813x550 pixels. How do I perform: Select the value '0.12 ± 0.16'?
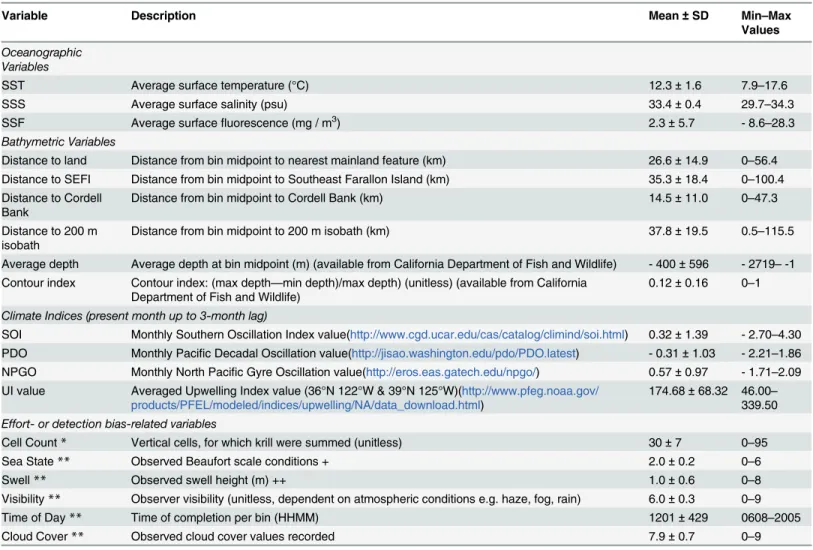click(678, 283)
